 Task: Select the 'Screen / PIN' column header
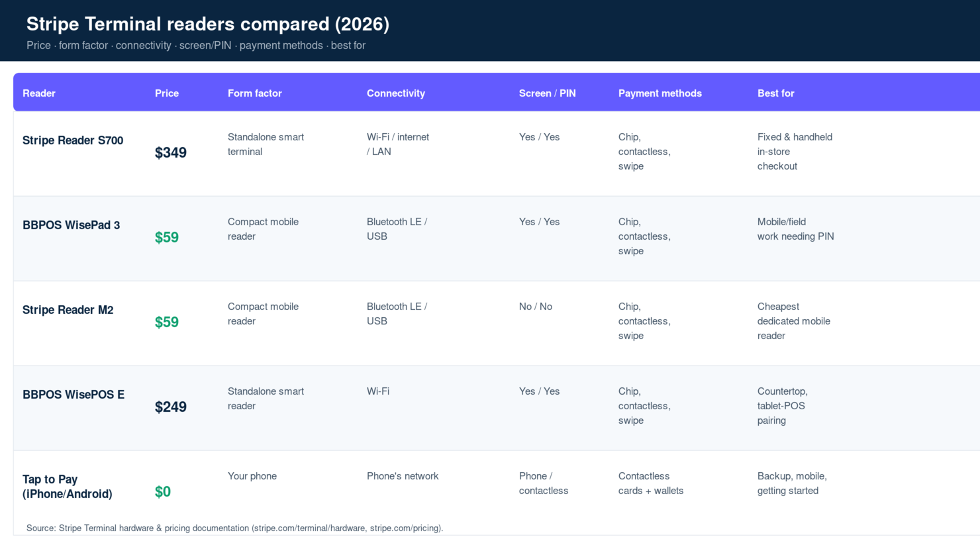[x=548, y=93]
